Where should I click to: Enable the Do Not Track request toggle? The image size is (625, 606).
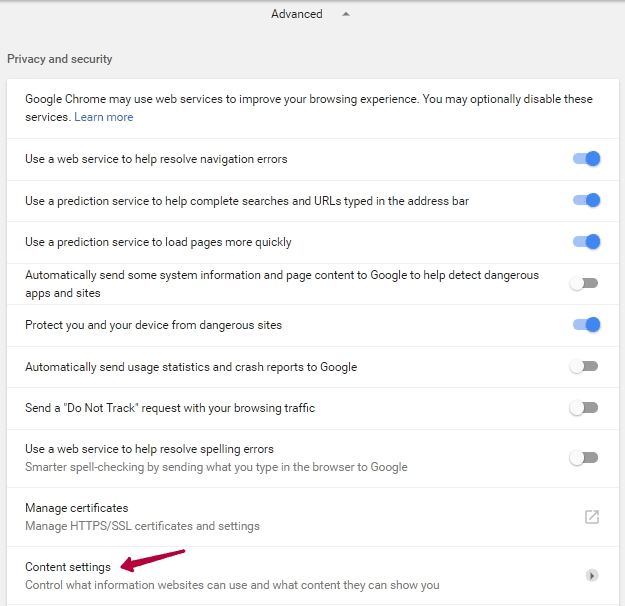point(584,408)
